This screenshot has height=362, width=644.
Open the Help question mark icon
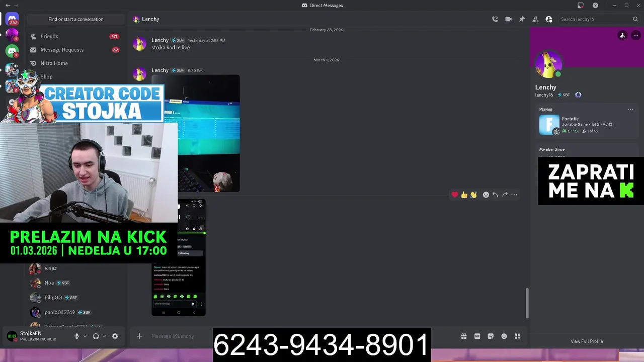(x=596, y=6)
